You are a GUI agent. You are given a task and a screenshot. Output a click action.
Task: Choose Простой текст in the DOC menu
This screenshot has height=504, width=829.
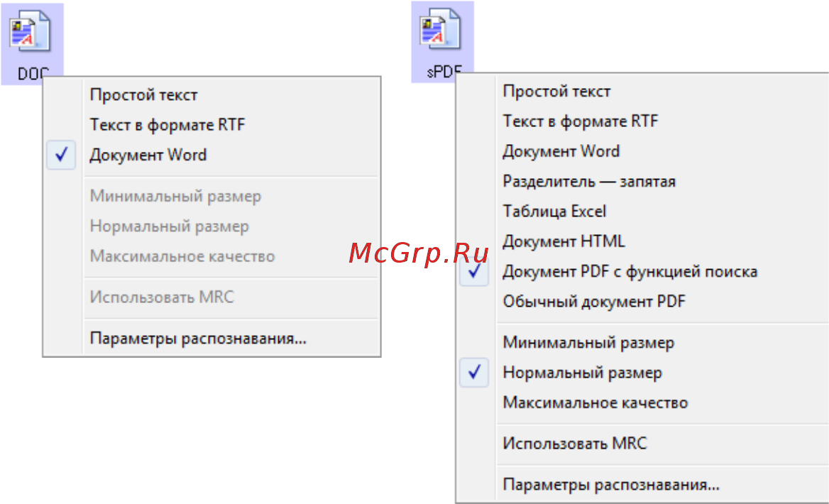212,95
